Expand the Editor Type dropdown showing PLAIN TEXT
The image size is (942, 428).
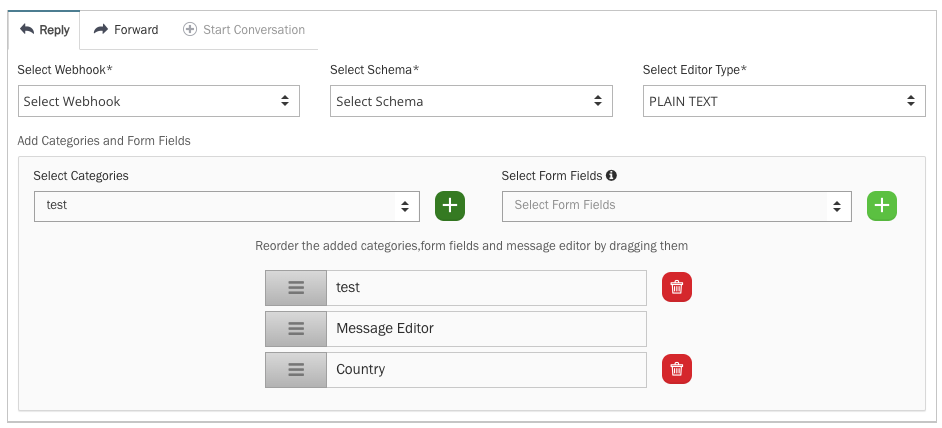click(x=784, y=101)
